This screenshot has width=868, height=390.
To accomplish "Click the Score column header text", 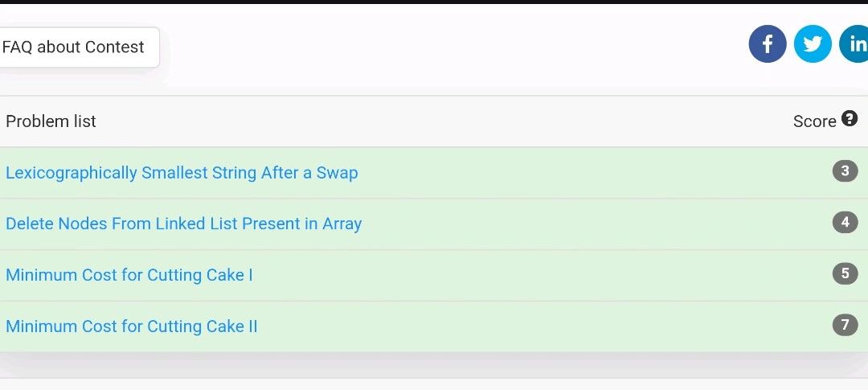I will coord(814,122).
